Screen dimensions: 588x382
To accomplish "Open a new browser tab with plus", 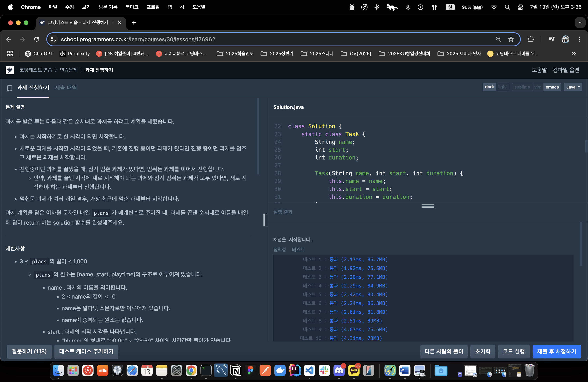I will [x=134, y=23].
